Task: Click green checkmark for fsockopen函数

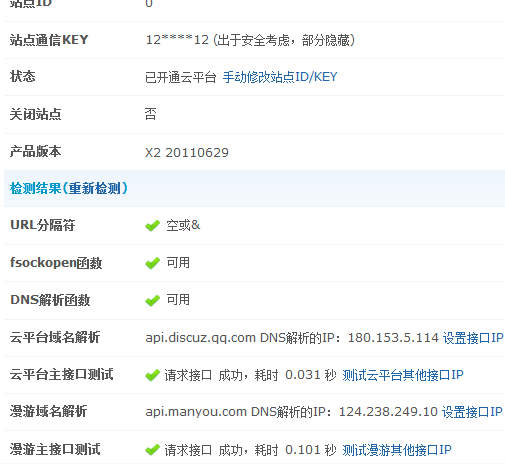Action: (x=153, y=263)
